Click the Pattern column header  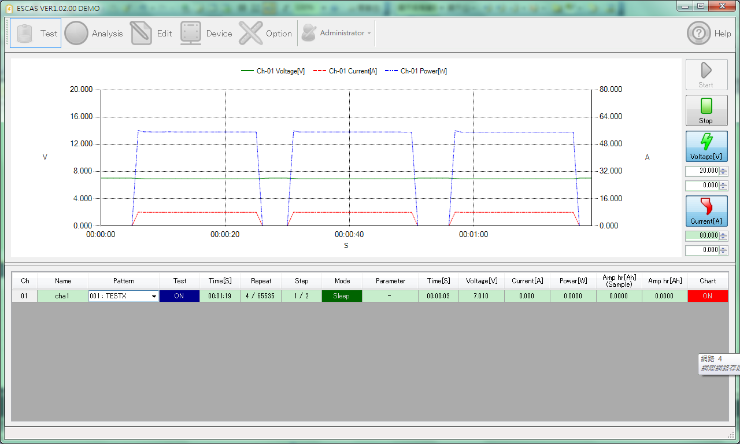point(123,282)
